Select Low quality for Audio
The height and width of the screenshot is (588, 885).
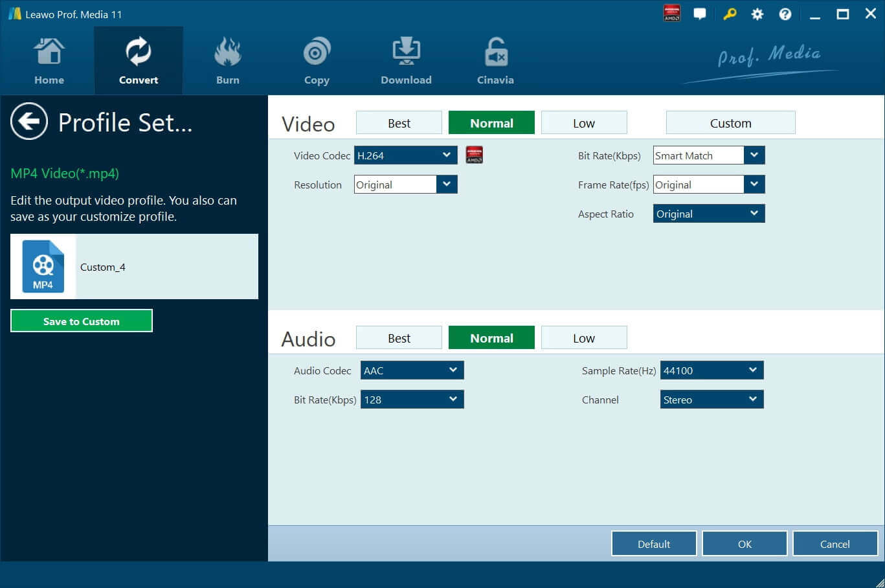[x=583, y=337]
